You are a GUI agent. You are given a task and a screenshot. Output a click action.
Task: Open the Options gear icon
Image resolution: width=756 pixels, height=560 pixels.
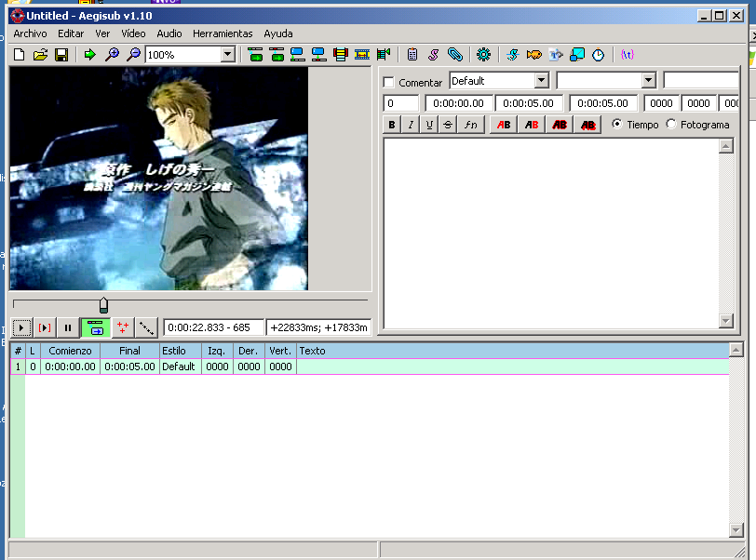pyautogui.click(x=483, y=55)
